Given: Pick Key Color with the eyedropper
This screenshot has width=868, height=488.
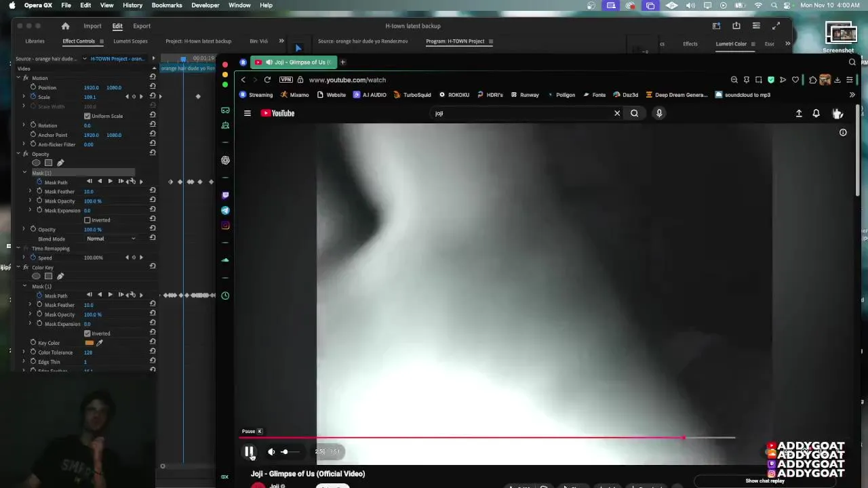Looking at the screenshot, I should click(x=100, y=343).
